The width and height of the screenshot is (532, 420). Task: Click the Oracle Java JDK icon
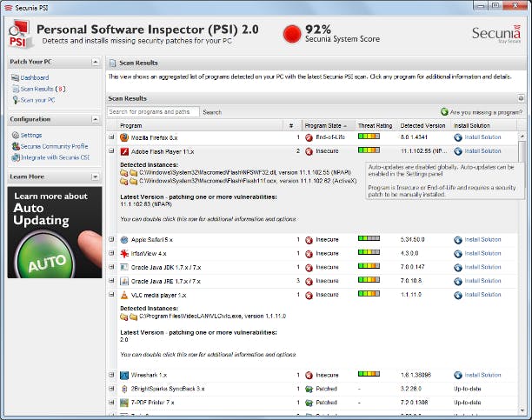[x=124, y=267]
